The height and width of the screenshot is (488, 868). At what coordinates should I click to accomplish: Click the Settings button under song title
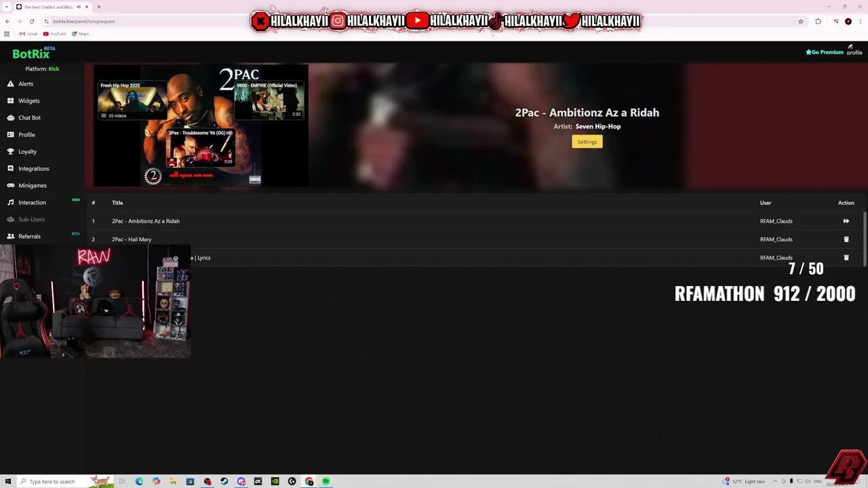coord(587,142)
